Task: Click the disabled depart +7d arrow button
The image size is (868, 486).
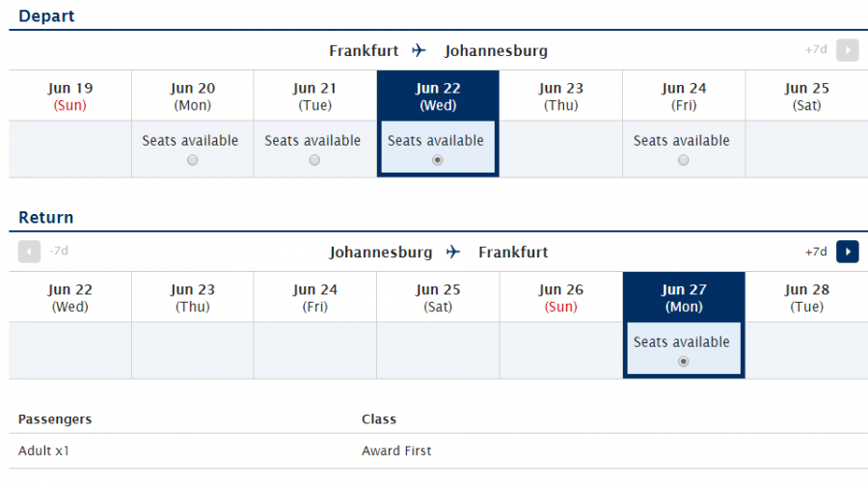Action: pos(847,50)
